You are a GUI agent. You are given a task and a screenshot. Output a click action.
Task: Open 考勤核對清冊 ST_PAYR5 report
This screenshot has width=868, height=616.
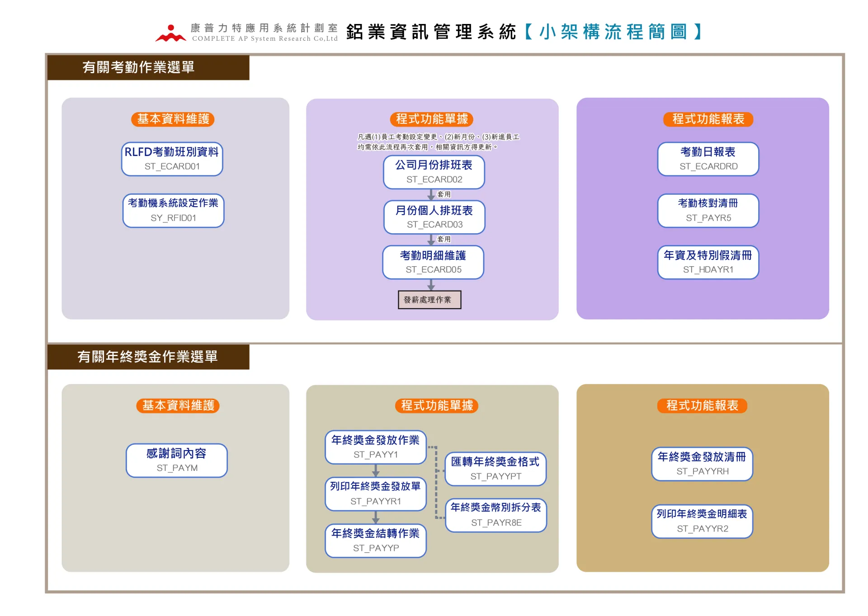pos(708,211)
